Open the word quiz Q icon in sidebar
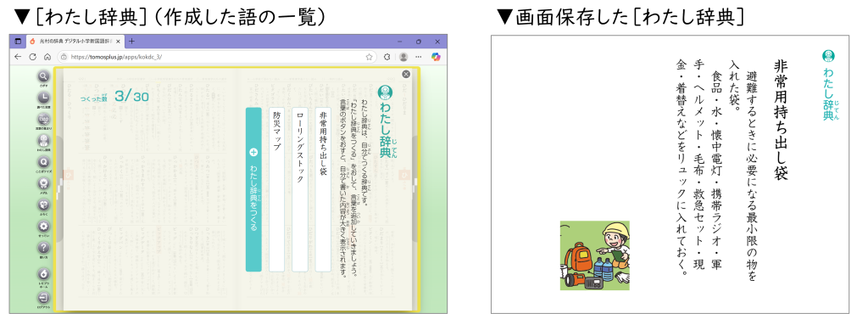The height and width of the screenshot is (314, 868). 43,162
